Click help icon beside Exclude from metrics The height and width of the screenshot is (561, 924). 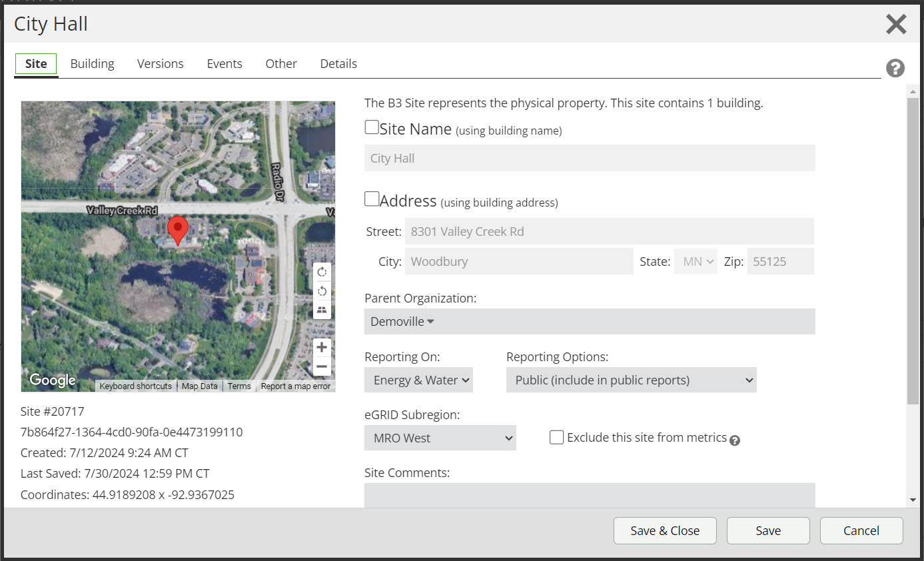(735, 440)
